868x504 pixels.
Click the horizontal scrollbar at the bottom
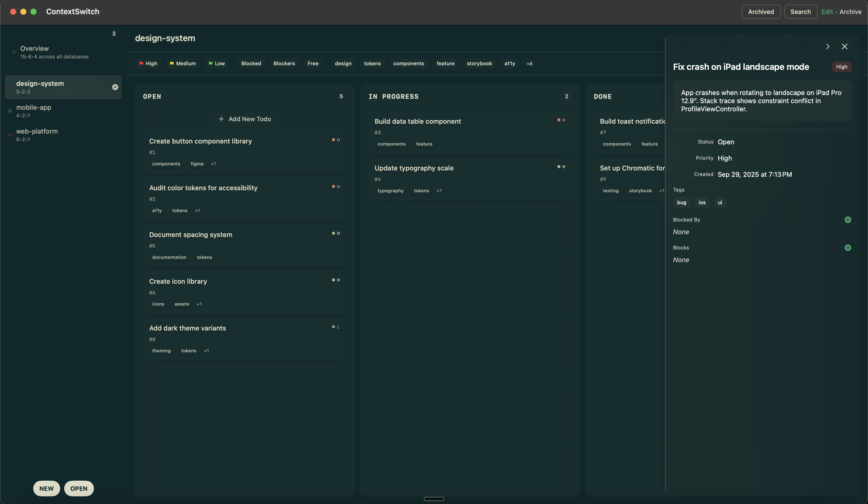(x=434, y=499)
